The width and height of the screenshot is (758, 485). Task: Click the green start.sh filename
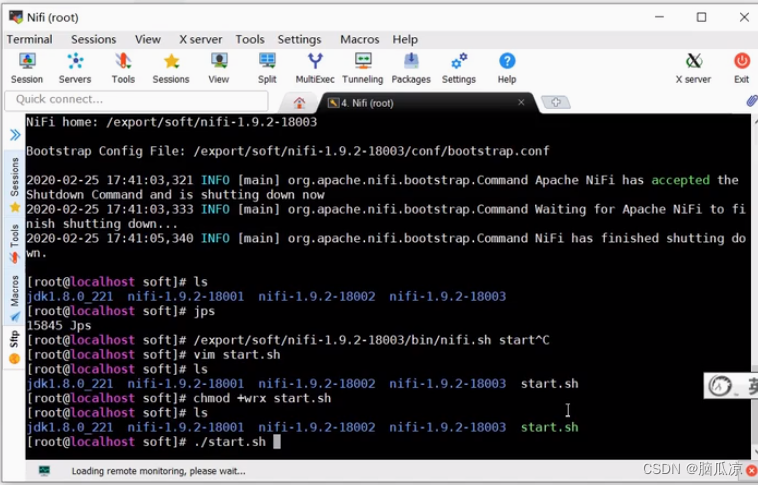549,427
